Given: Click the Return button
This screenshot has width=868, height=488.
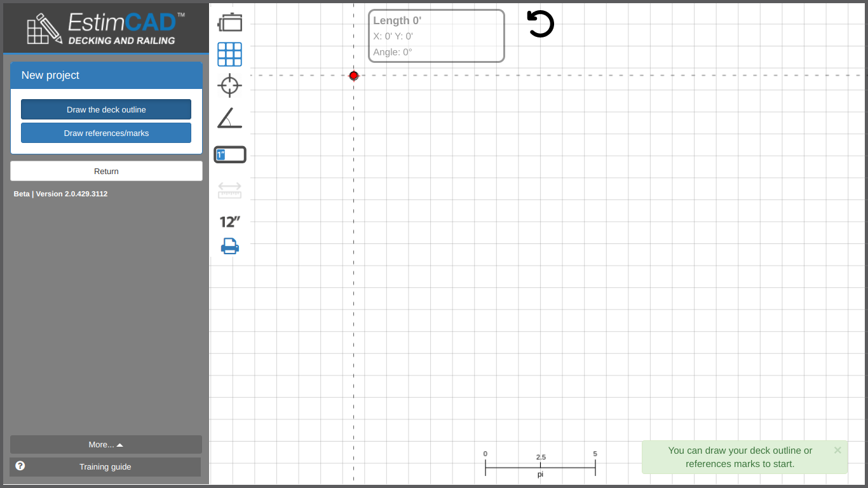Looking at the screenshot, I should pos(106,171).
